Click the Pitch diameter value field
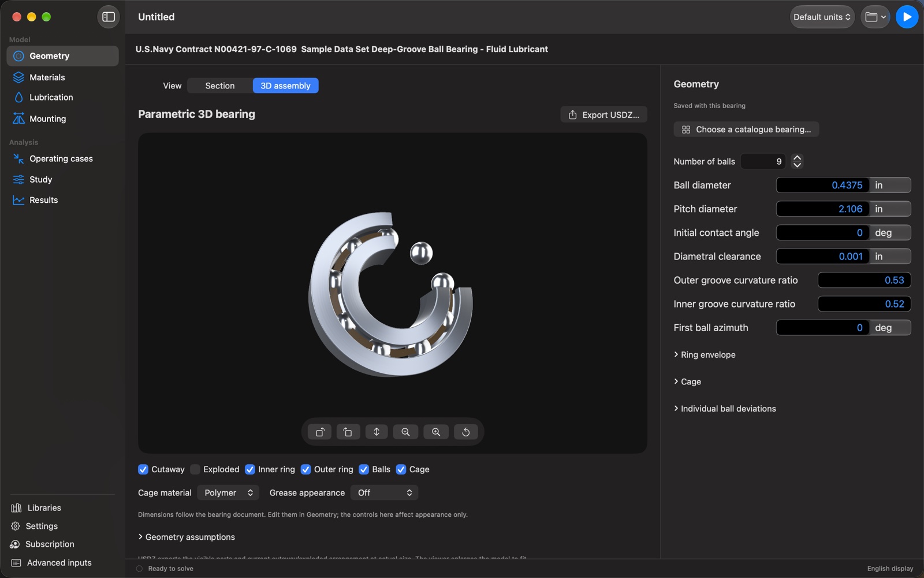The height and width of the screenshot is (578, 924). coord(822,209)
